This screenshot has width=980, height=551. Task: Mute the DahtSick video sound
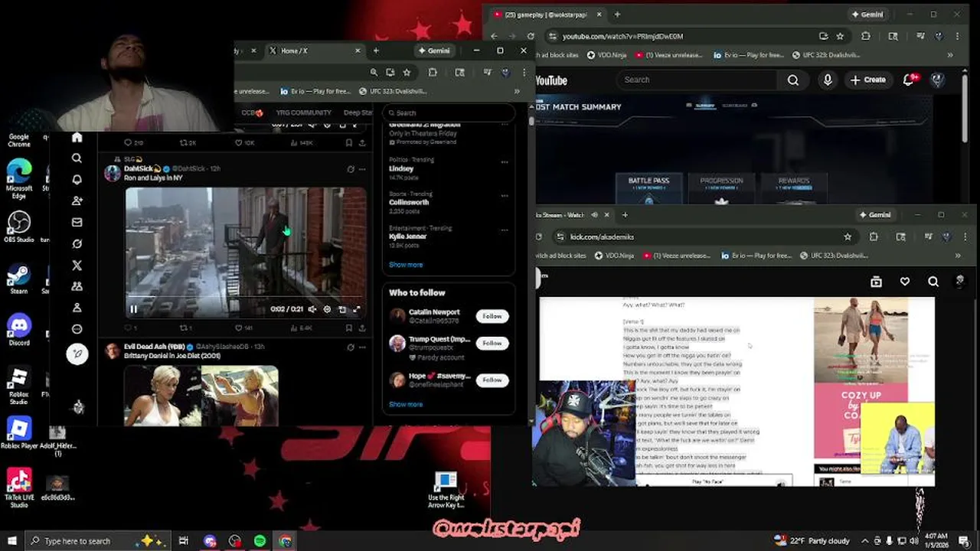point(312,309)
